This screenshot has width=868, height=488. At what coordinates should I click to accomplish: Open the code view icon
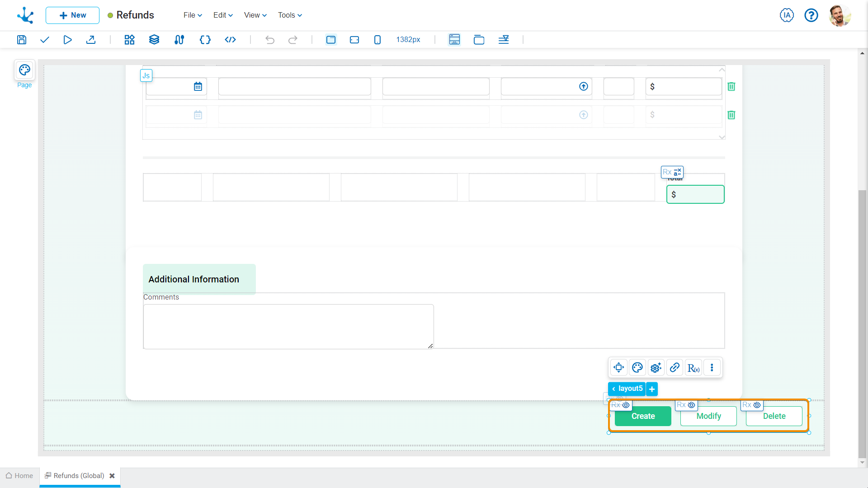(x=230, y=40)
